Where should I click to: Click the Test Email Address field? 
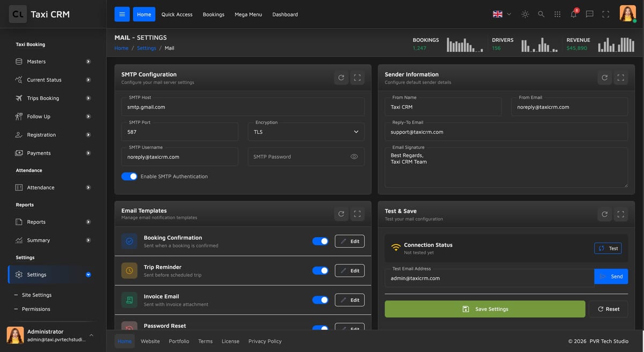(x=489, y=278)
